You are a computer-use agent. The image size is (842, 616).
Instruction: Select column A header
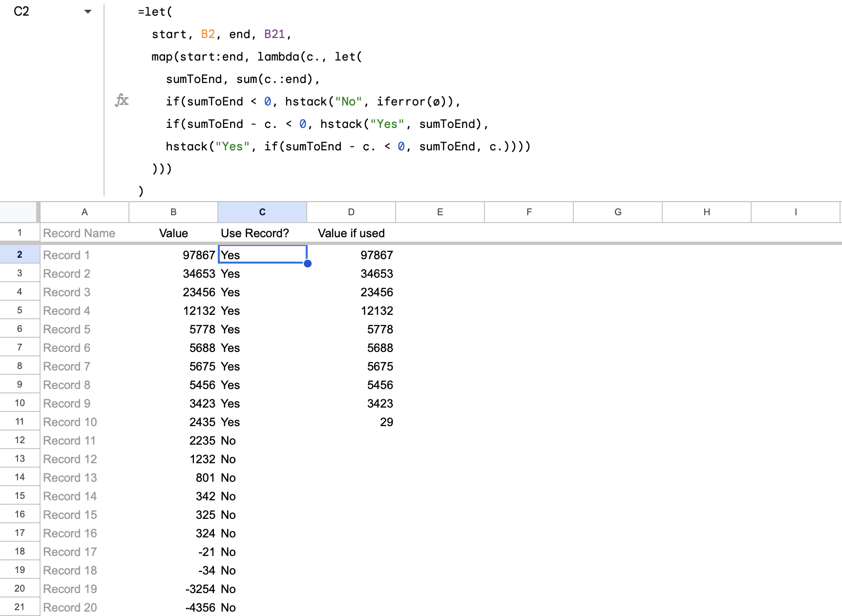(84, 212)
